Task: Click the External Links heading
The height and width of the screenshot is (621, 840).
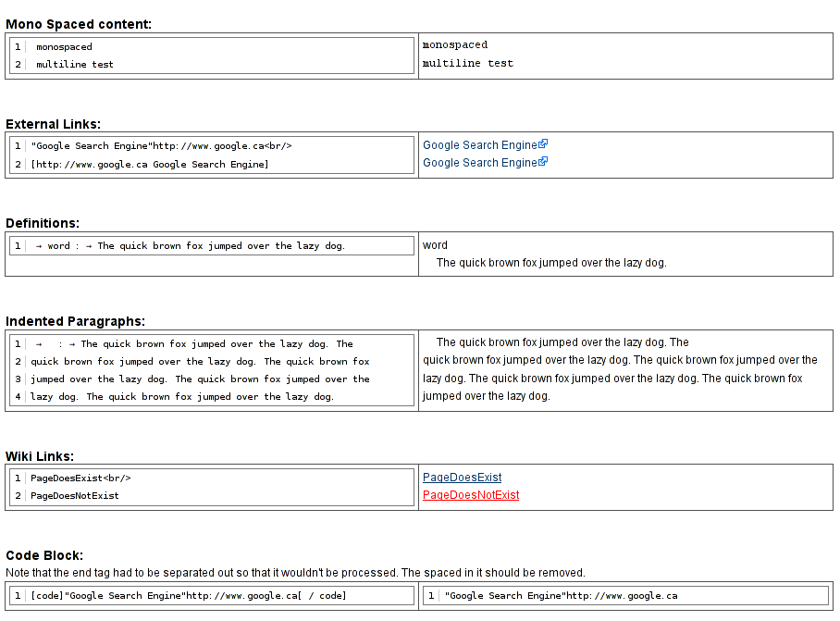Action: click(x=53, y=124)
